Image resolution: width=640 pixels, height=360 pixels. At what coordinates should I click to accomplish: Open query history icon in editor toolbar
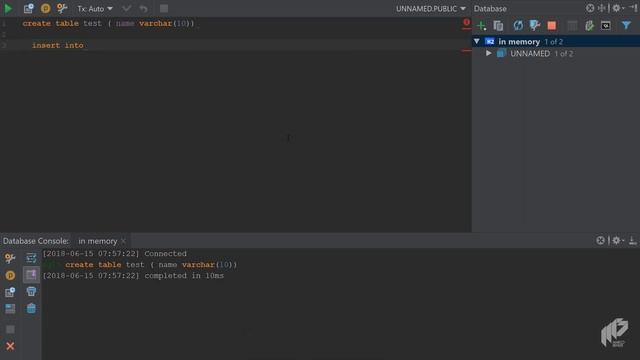(x=28, y=8)
